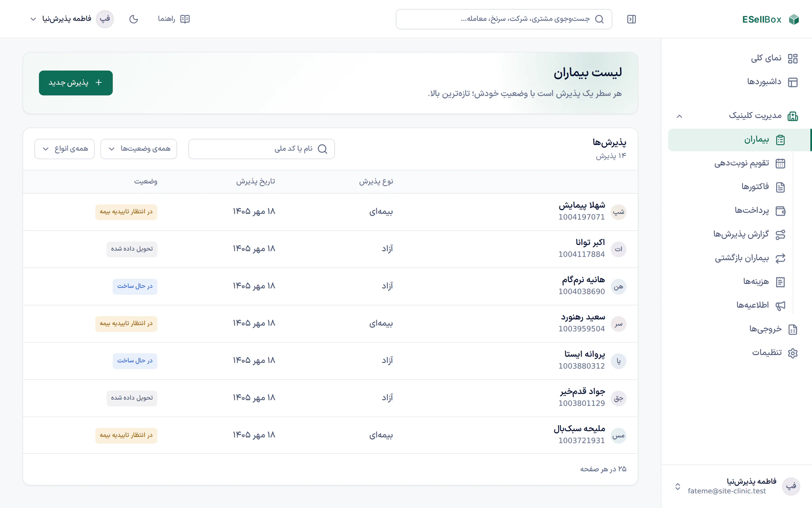Click the پا avatar of پروانه ایستا
The height and width of the screenshot is (508, 812).
tap(618, 361)
